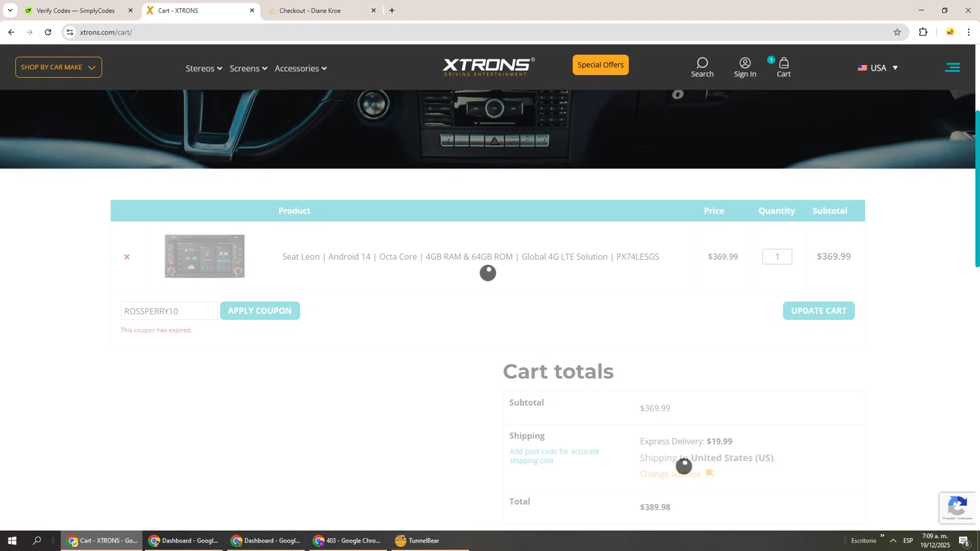Remove Seat Leon item with red X
980x551 pixels.
[127, 257]
